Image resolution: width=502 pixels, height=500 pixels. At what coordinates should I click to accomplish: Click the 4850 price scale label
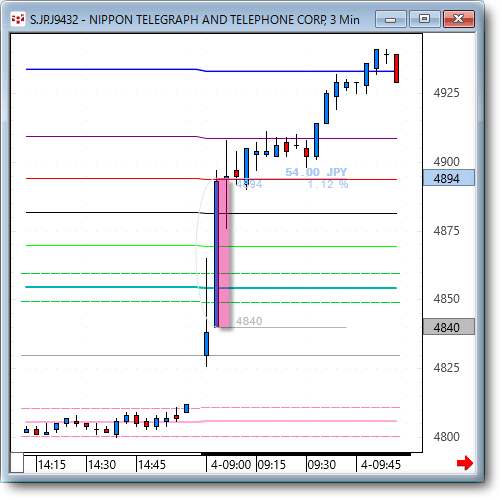tap(446, 299)
